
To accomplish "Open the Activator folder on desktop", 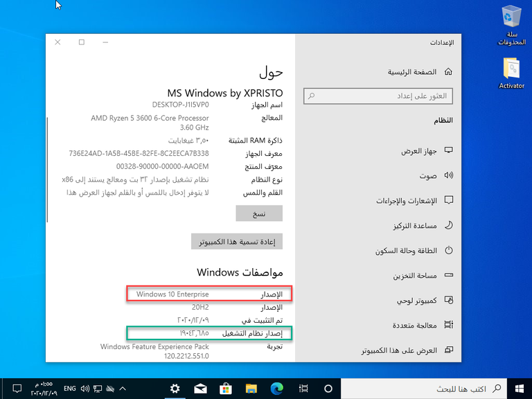I will point(511,73).
